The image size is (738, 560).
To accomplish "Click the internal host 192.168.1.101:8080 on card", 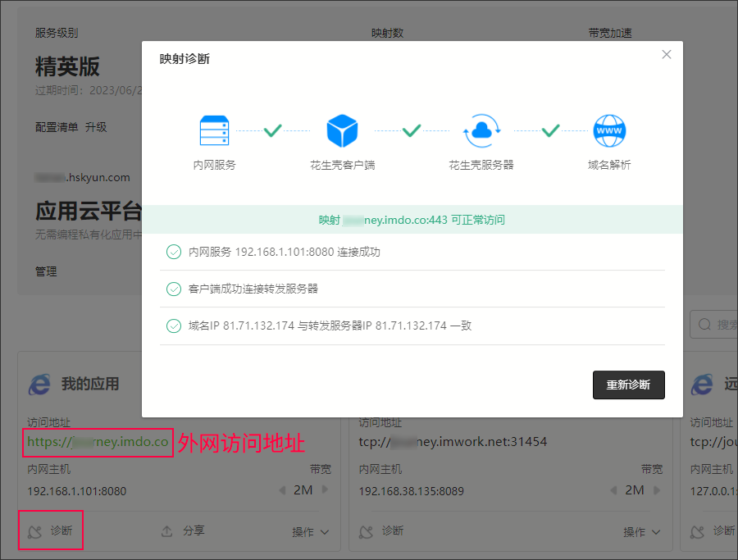I will (77, 491).
